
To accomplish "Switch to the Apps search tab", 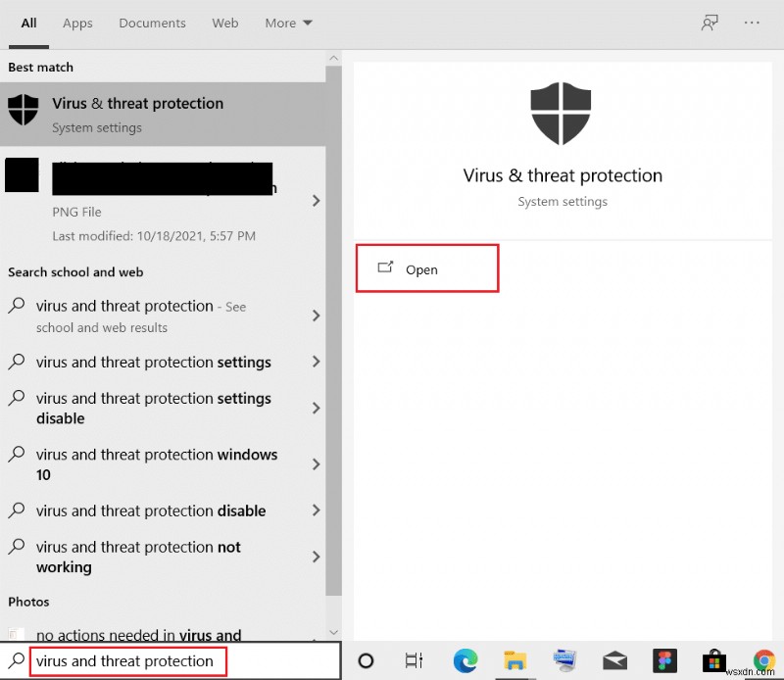I will click(x=77, y=23).
